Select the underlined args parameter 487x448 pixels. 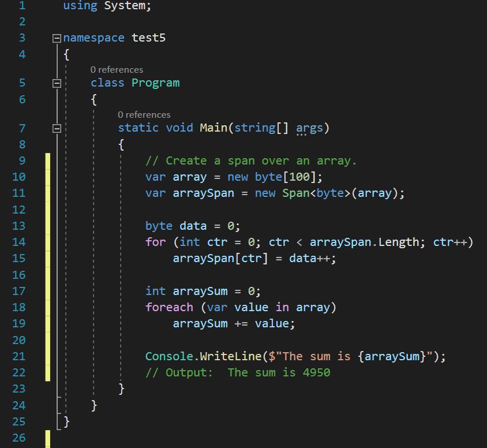pyautogui.click(x=309, y=128)
